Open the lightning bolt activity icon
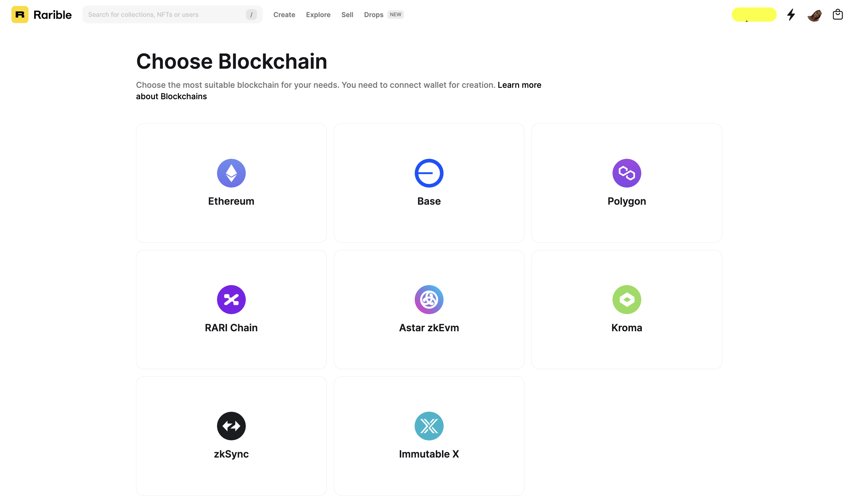Image resolution: width=860 pixels, height=504 pixels. coord(791,15)
